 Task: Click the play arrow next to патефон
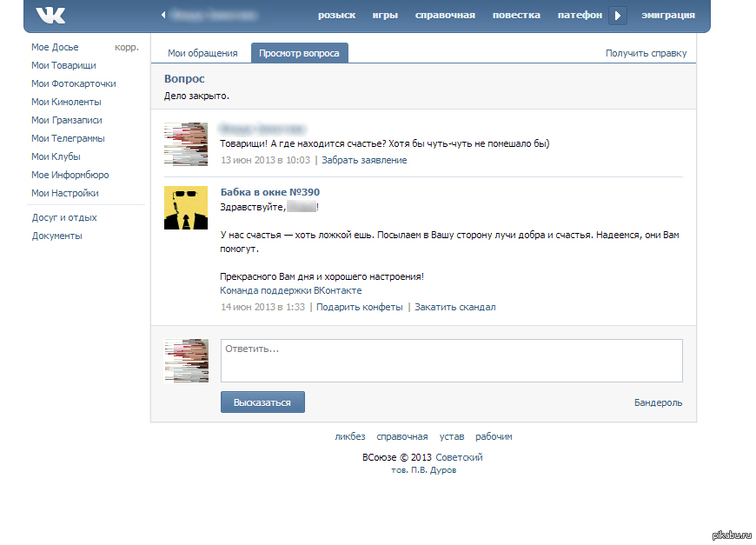[x=618, y=15]
